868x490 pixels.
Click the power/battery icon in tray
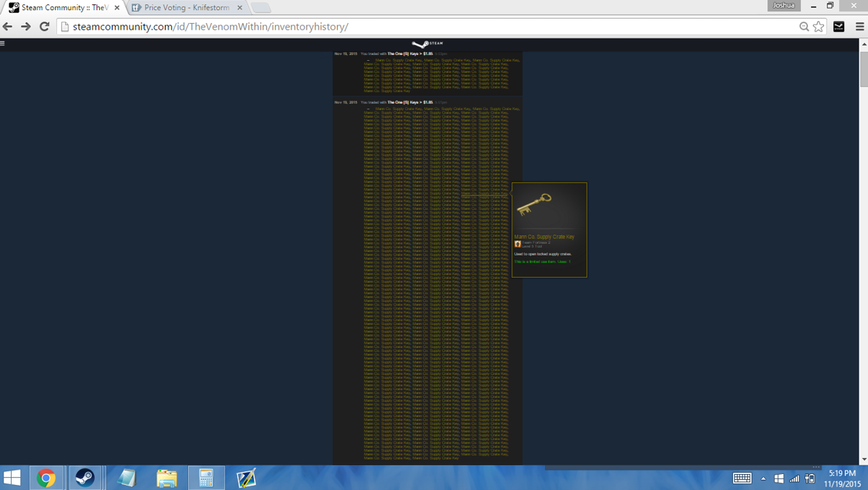810,478
